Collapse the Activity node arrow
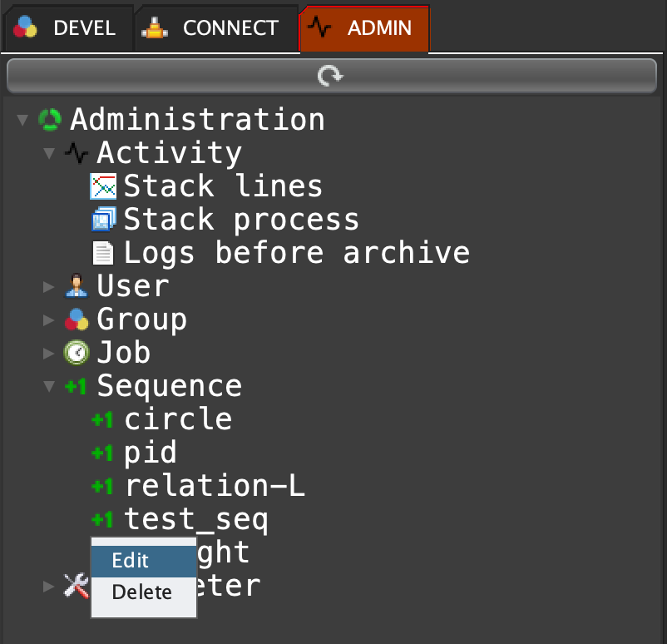This screenshot has width=667, height=644. [x=49, y=154]
